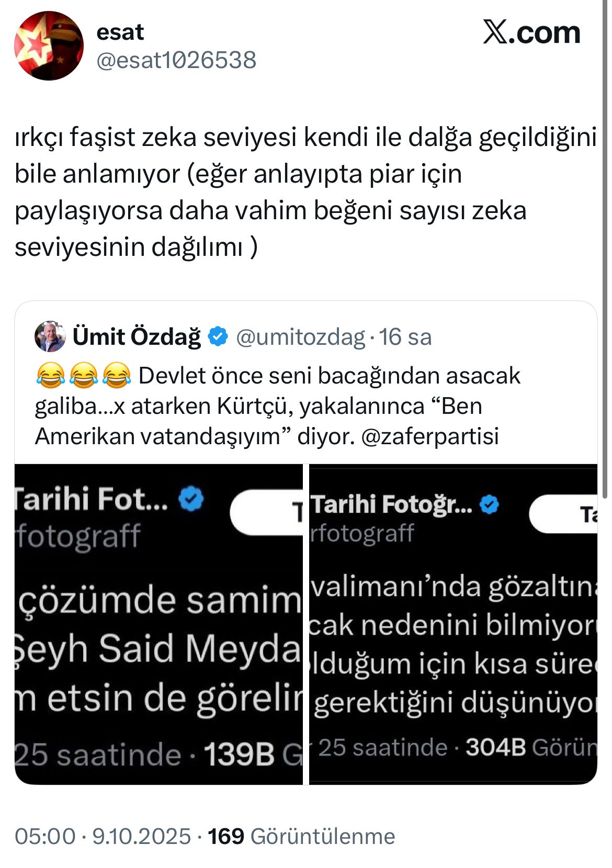Click the '16 sa' quoted tweet timestamp
Screen dimensions: 612x868
(405, 337)
